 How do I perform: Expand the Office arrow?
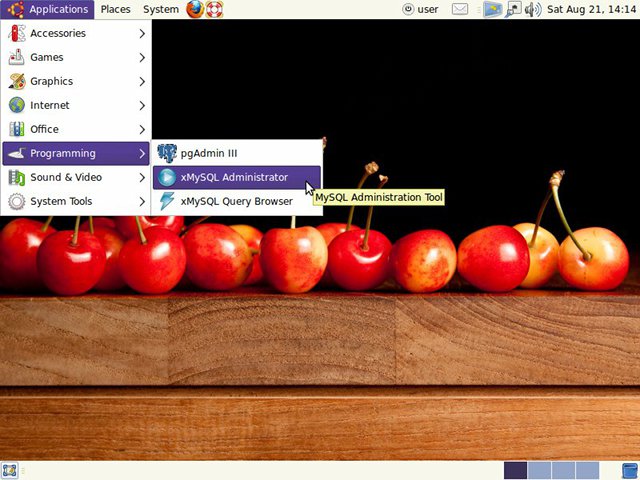(x=142, y=130)
